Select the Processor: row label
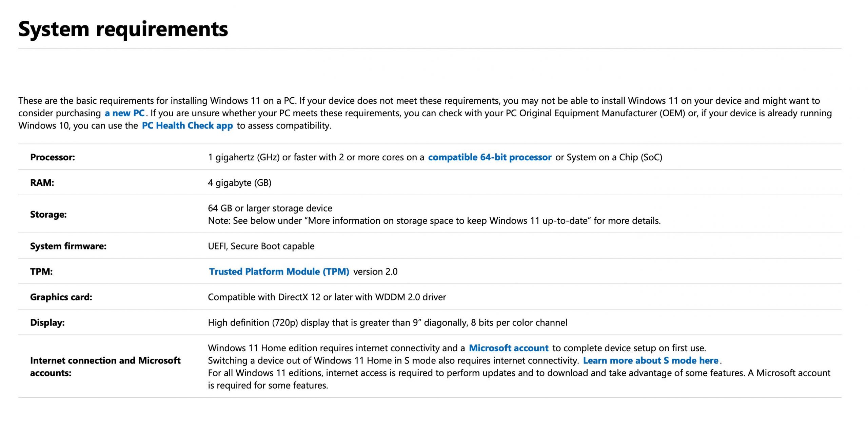The height and width of the screenshot is (437, 868). tap(53, 157)
